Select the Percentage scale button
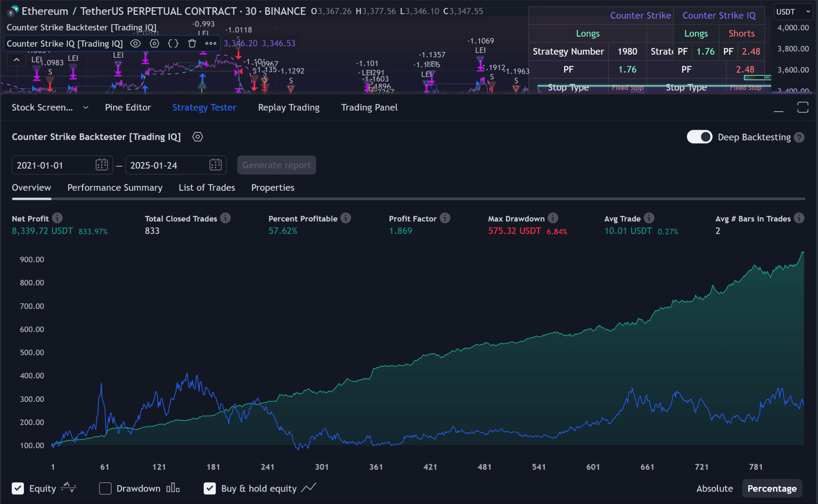Image resolution: width=818 pixels, height=504 pixels. point(772,488)
